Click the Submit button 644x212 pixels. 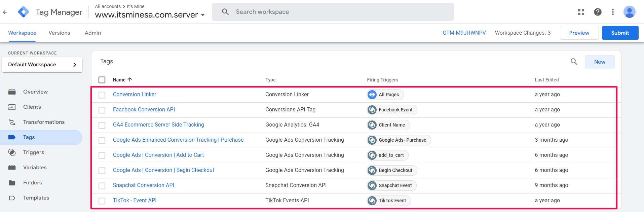pos(620,33)
